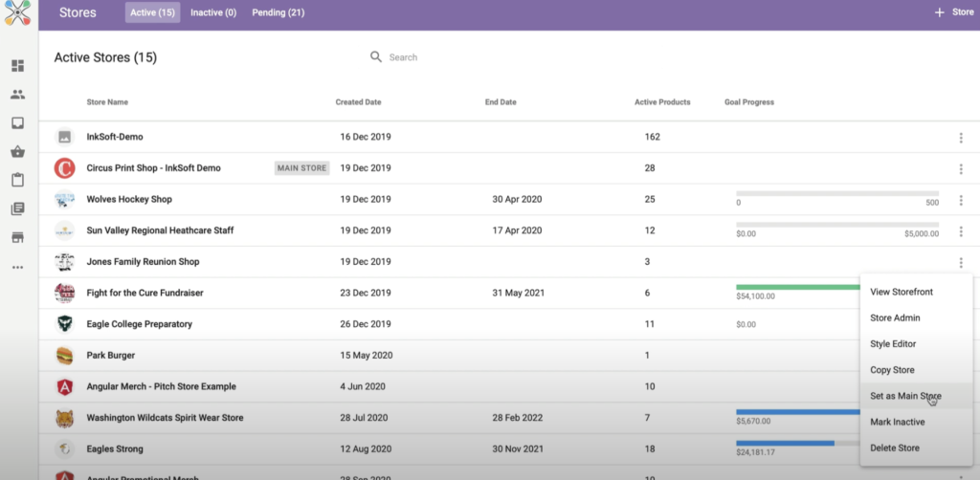Open Washington Wildcats Spirit Wear Store
This screenshot has height=480, width=980.
(165, 418)
